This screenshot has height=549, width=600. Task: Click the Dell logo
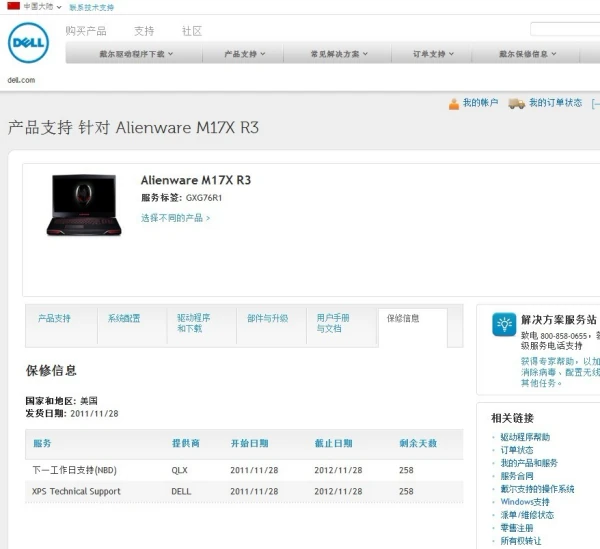28,42
